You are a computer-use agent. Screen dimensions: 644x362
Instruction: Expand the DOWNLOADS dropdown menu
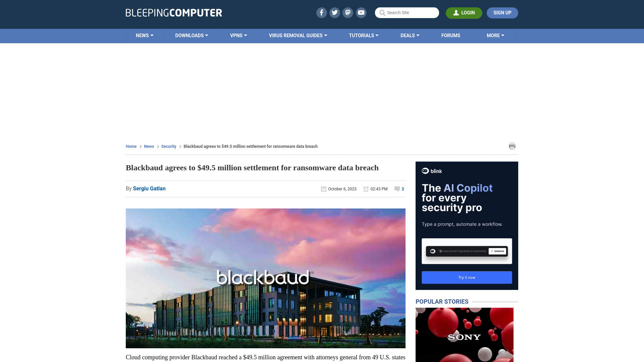pyautogui.click(x=192, y=36)
